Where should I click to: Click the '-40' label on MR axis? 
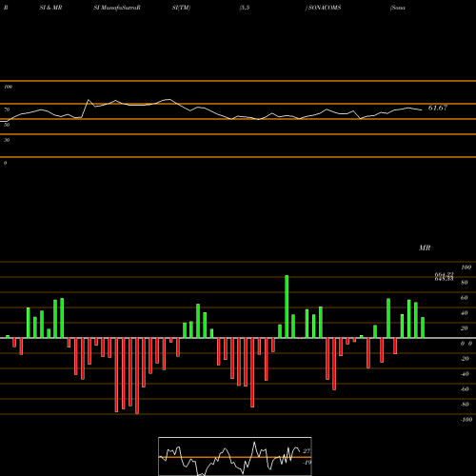point(465,374)
